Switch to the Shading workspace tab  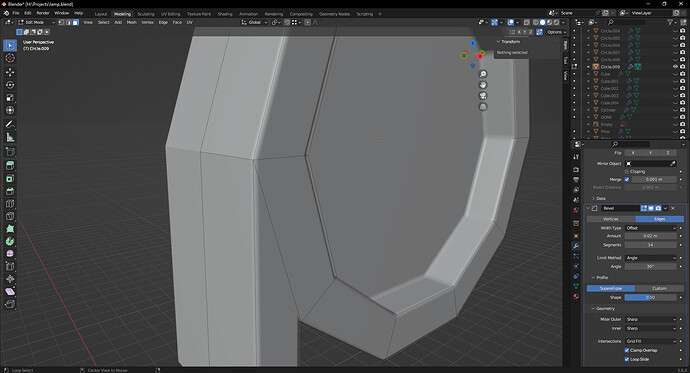pyautogui.click(x=225, y=14)
